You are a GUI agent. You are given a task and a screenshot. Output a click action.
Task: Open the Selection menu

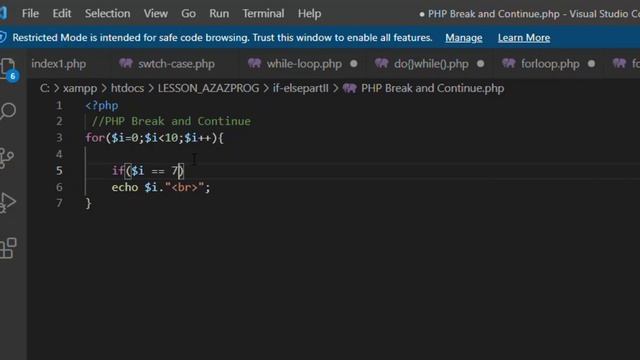coord(107,13)
